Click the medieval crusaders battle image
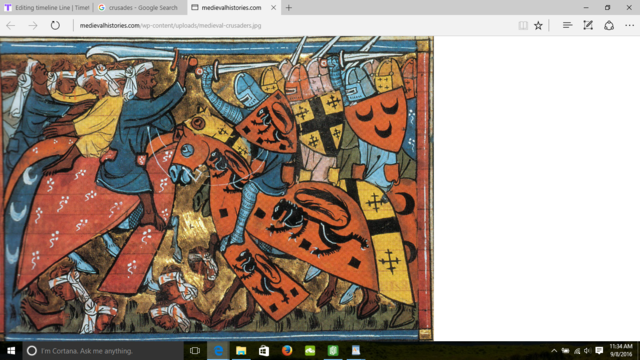Image resolution: width=640 pixels, height=360 pixels. pyautogui.click(x=217, y=189)
